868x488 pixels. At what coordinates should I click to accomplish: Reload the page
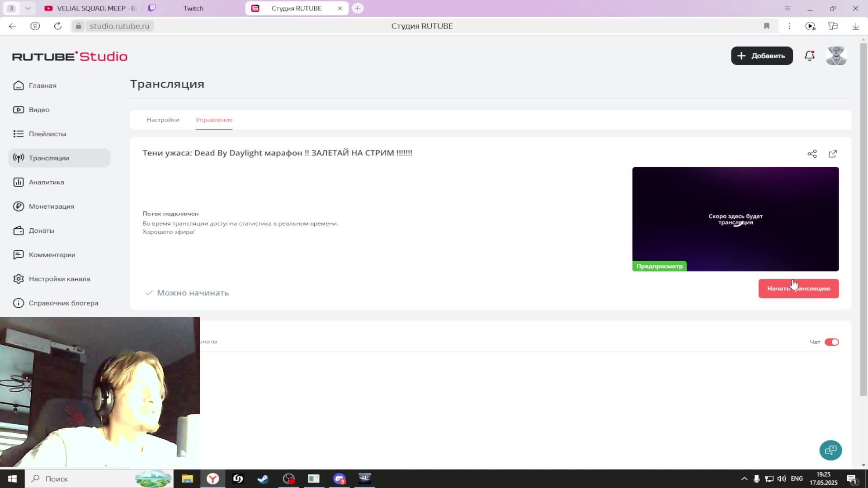(58, 26)
